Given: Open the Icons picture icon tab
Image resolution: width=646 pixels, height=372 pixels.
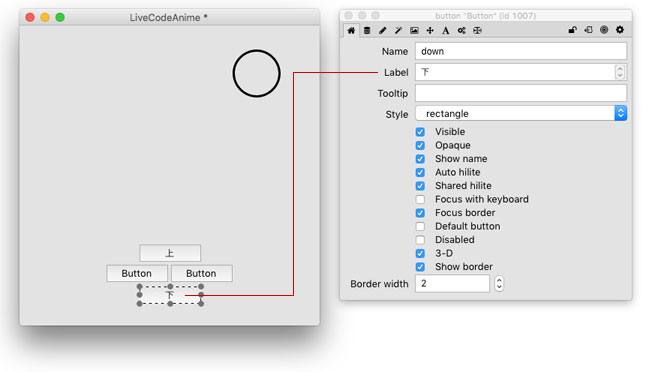Looking at the screenshot, I should [x=414, y=30].
